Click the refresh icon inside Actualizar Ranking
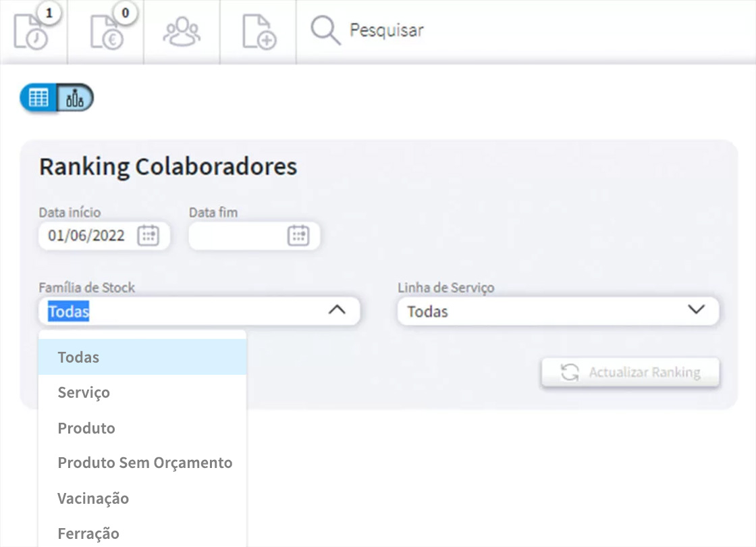This screenshot has height=547, width=756. tap(569, 372)
